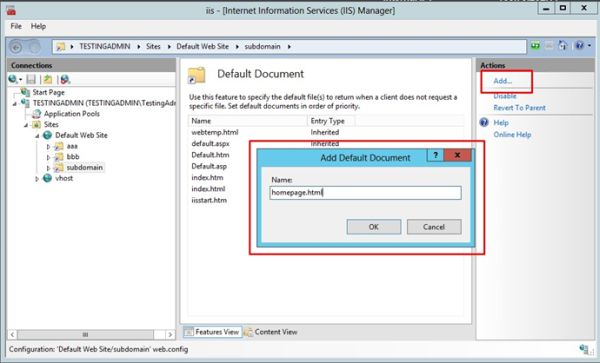Viewport: 600px width, 363px height.
Task: Expand the subdomain tree node
Action: 48,168
